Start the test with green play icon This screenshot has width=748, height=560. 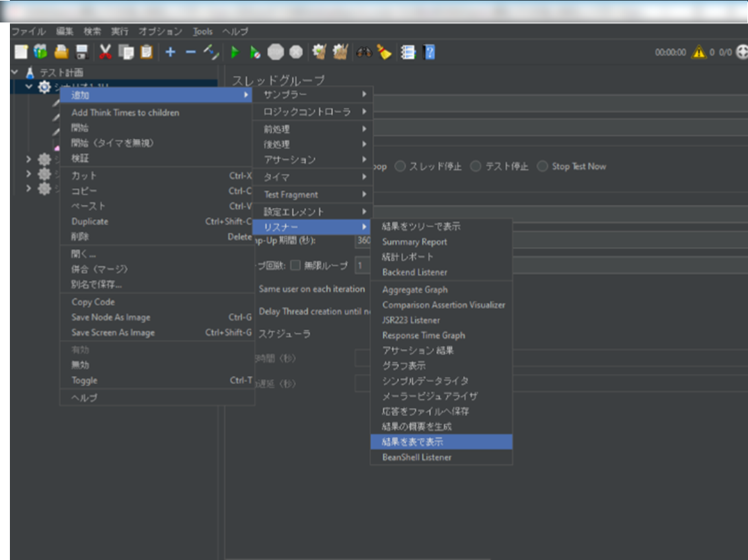(x=235, y=52)
